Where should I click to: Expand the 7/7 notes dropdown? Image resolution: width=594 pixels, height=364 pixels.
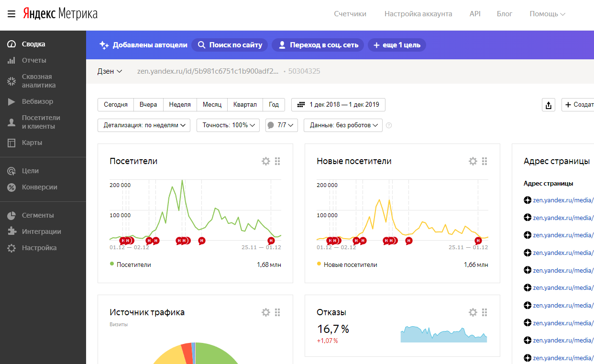[x=282, y=125]
